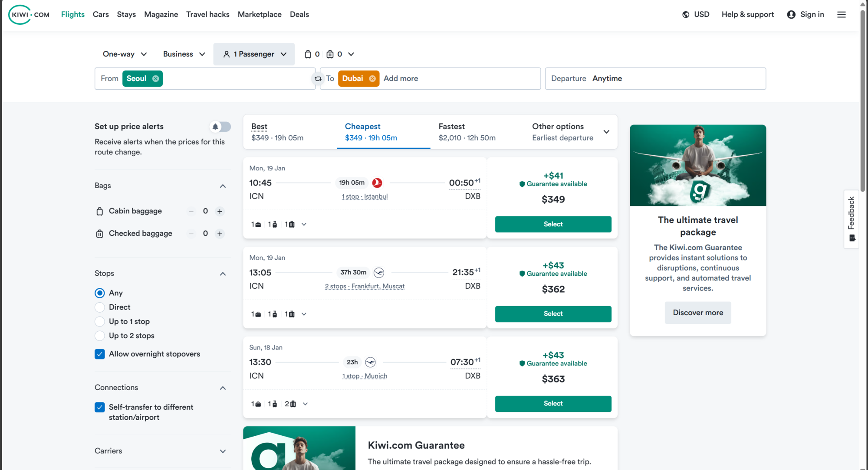Open the Deals menu item
This screenshot has width=868, height=470.
coord(299,14)
